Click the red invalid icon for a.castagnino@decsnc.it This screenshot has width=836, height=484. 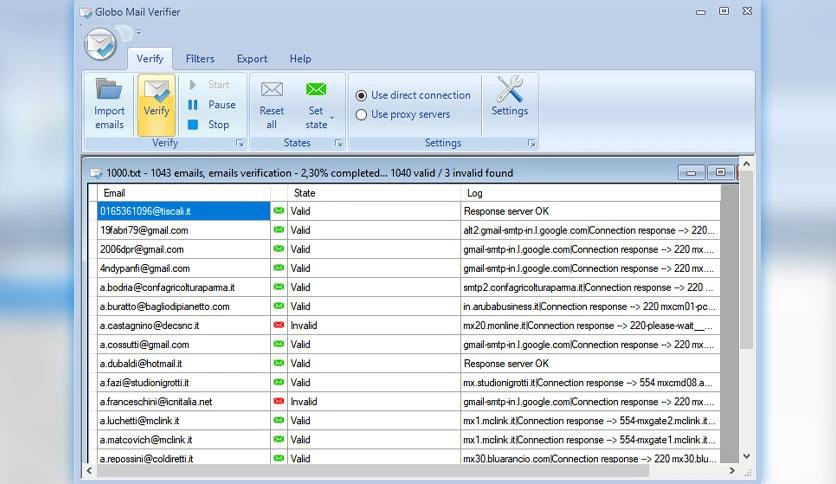click(x=278, y=325)
